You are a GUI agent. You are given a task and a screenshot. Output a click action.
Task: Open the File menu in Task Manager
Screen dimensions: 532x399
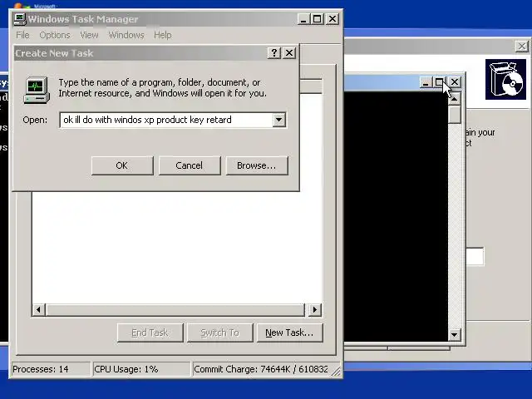22,35
